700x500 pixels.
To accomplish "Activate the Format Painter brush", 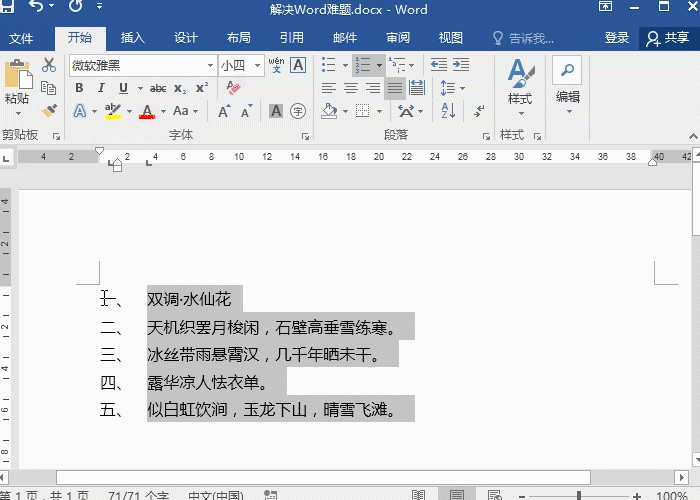I will tap(49, 110).
